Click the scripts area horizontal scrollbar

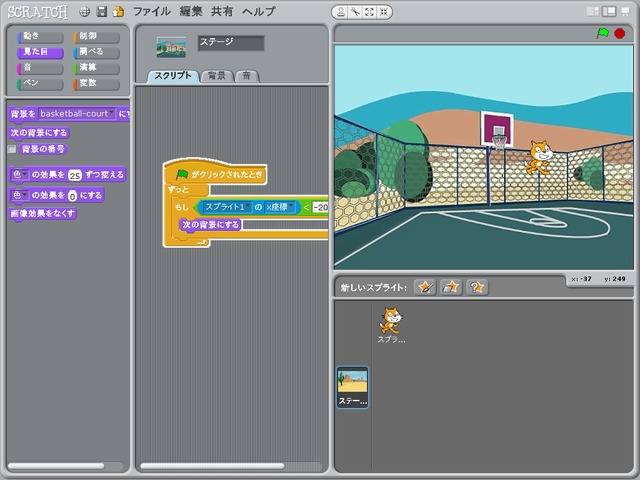pyautogui.click(x=212, y=466)
